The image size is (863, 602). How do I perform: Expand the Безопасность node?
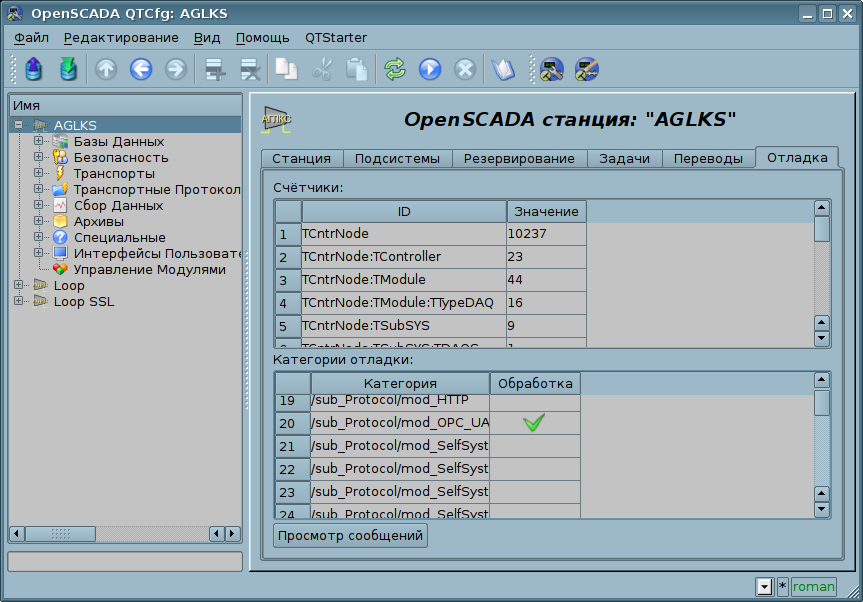tap(38, 157)
